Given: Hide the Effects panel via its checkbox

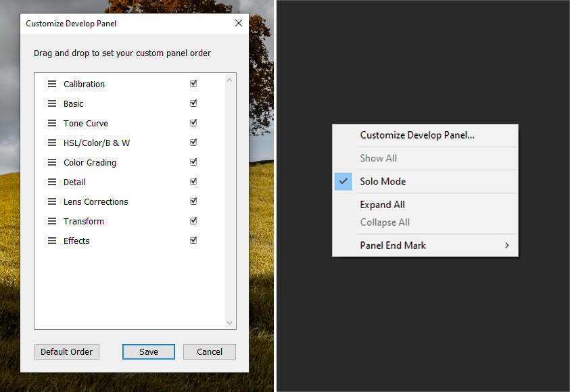Looking at the screenshot, I should click(193, 241).
